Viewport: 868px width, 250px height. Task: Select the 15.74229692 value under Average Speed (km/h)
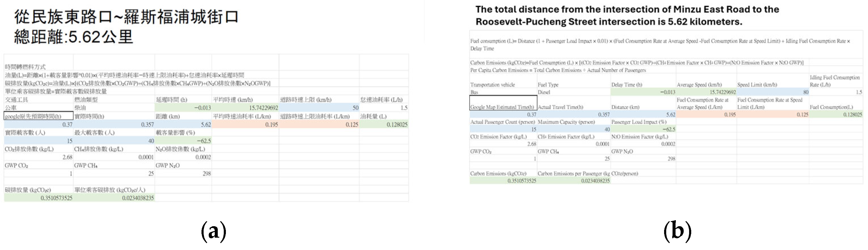(x=706, y=92)
